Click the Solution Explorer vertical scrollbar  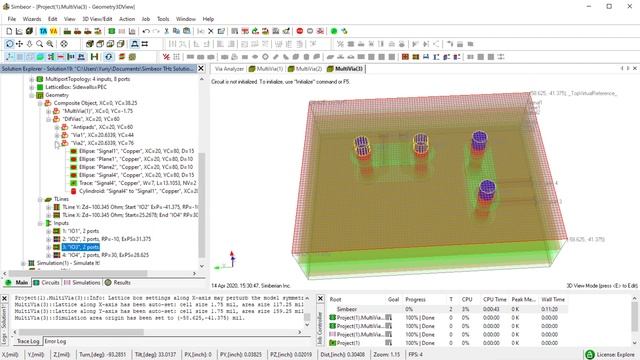(x=202, y=204)
